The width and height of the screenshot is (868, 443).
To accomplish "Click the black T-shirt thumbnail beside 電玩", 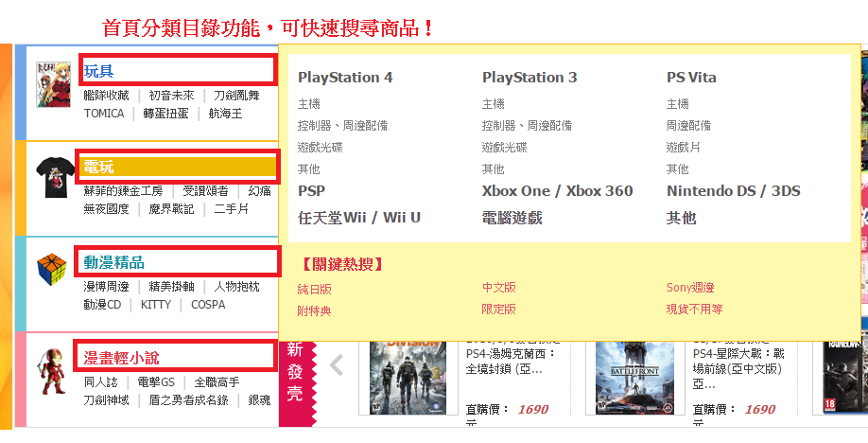I will point(56,177).
